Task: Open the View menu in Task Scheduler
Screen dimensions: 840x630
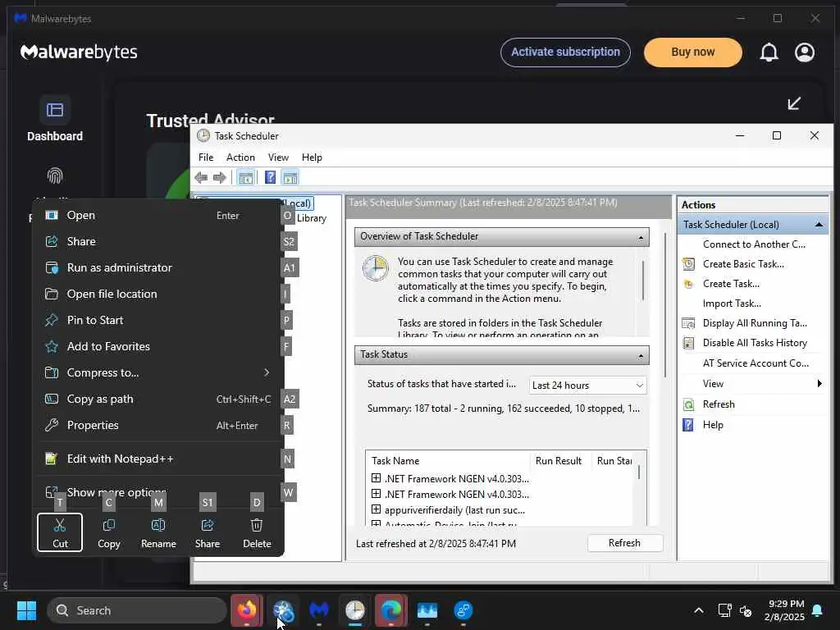Action: click(x=278, y=157)
